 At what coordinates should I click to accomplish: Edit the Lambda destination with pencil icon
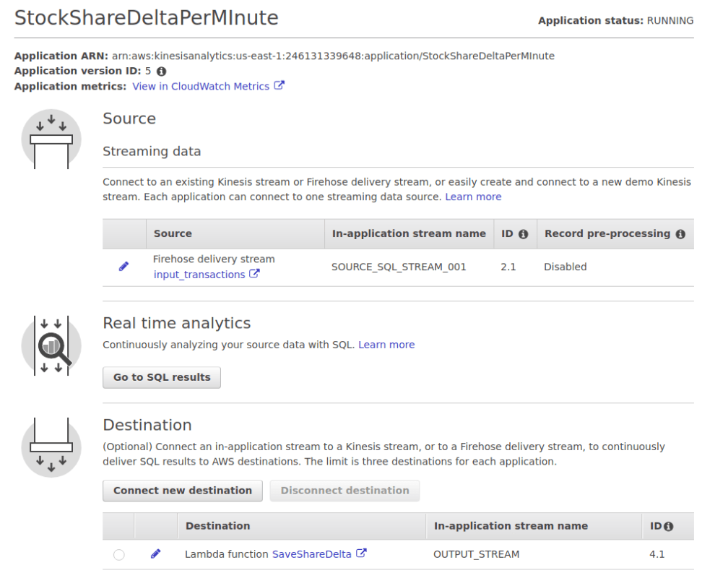click(155, 554)
